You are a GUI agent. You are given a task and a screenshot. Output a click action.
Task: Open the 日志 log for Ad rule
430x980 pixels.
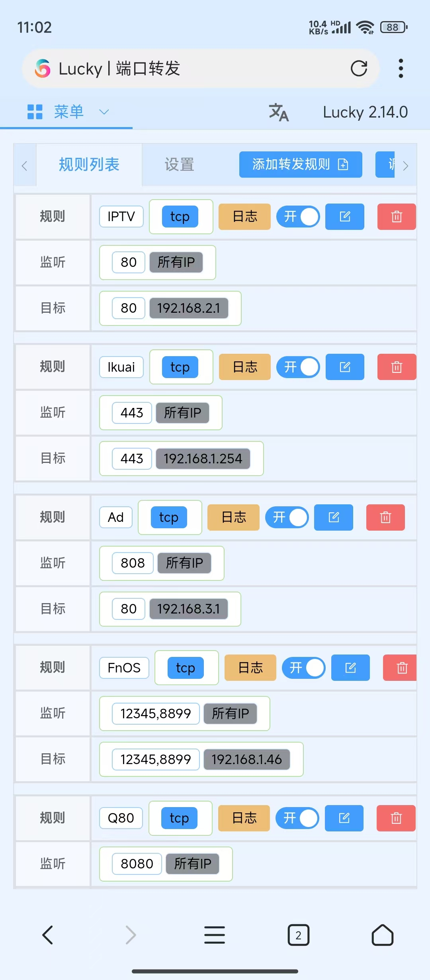coord(233,517)
